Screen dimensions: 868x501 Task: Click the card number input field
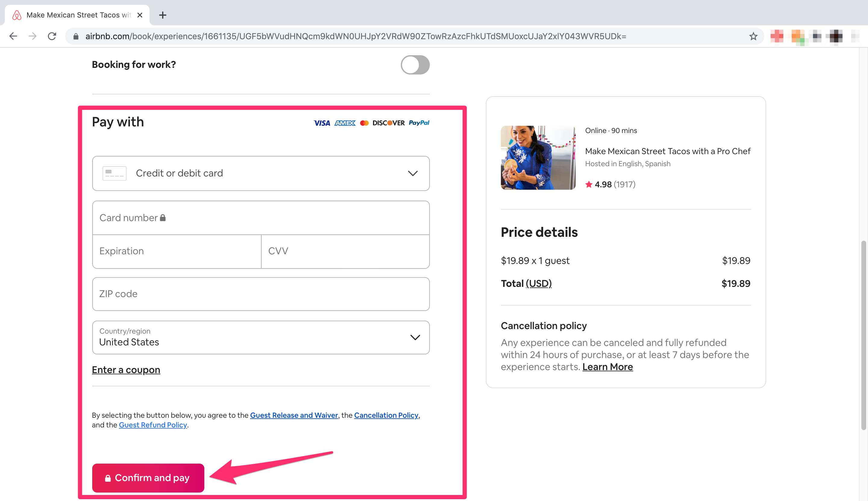[x=260, y=217]
